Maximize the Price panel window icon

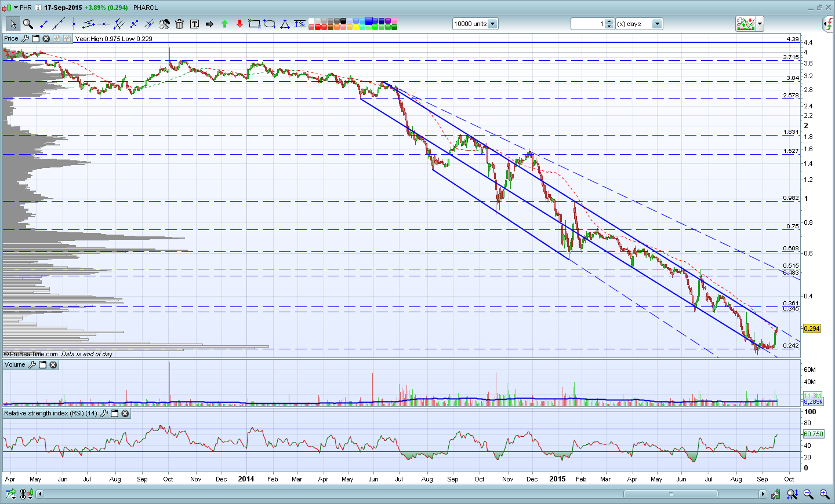point(35,39)
